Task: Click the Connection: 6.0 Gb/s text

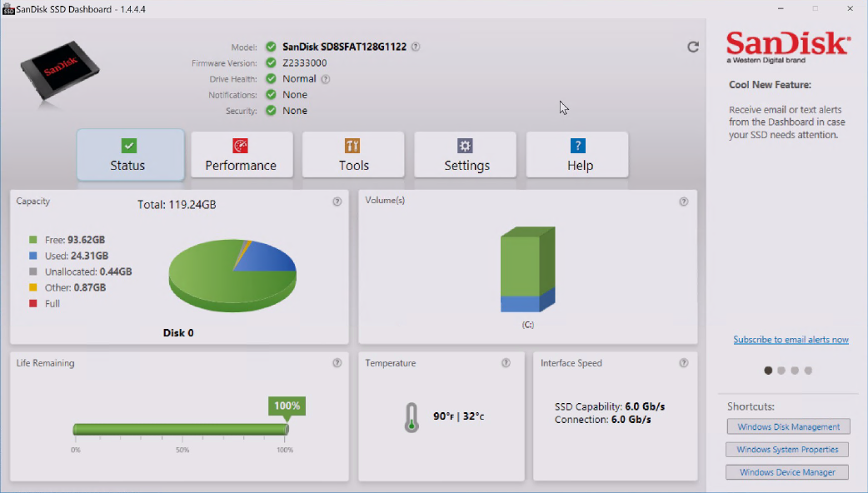Action: (603, 420)
